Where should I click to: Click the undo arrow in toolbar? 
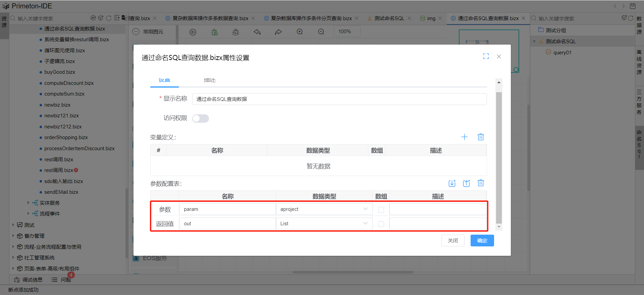pos(257,32)
